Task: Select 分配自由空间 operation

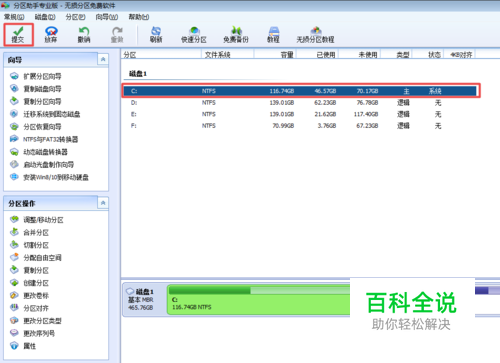Action: [x=36, y=258]
